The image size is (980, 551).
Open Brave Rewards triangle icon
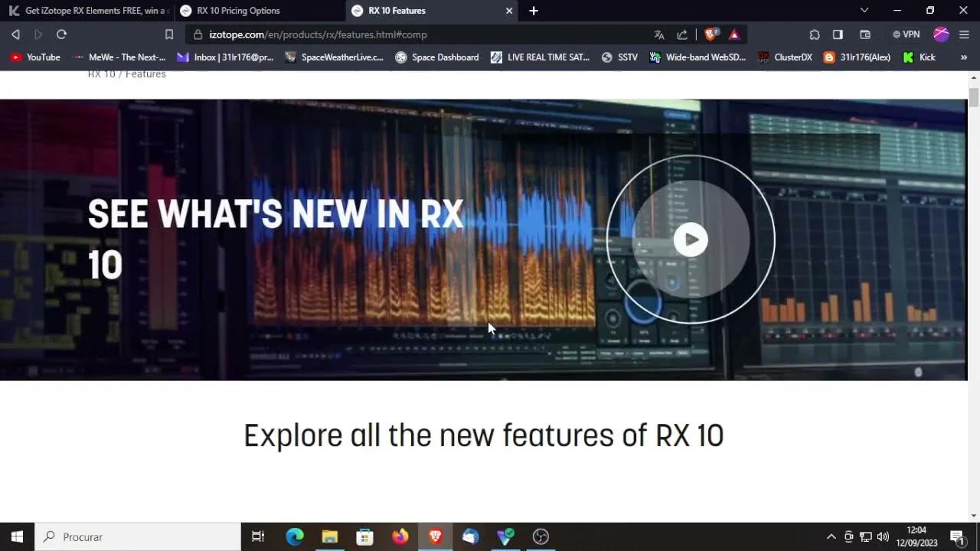(734, 34)
